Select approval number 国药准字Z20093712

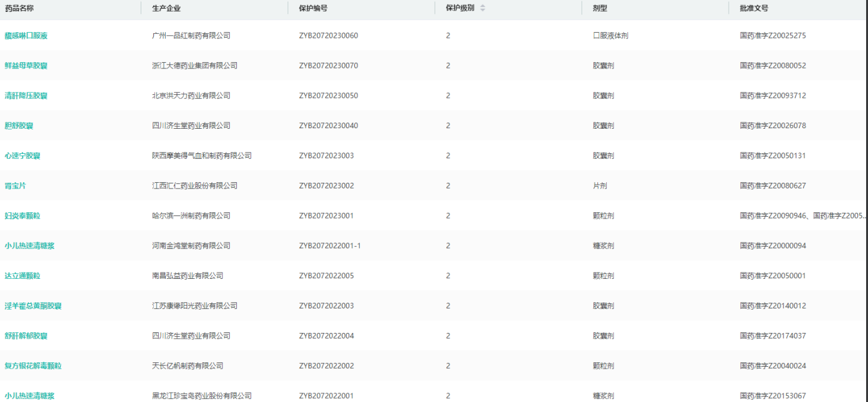coord(773,96)
